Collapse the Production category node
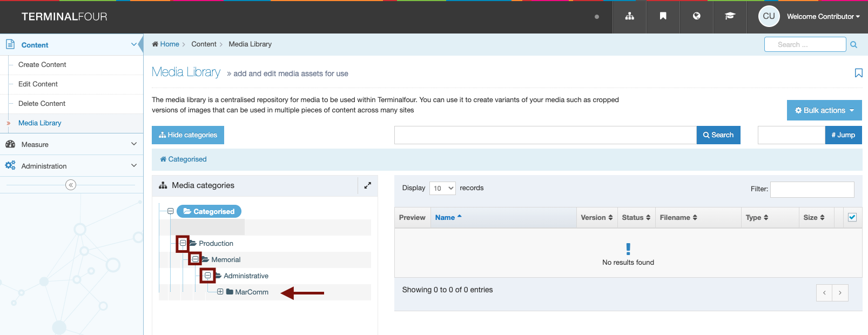The width and height of the screenshot is (868, 335). [x=183, y=243]
